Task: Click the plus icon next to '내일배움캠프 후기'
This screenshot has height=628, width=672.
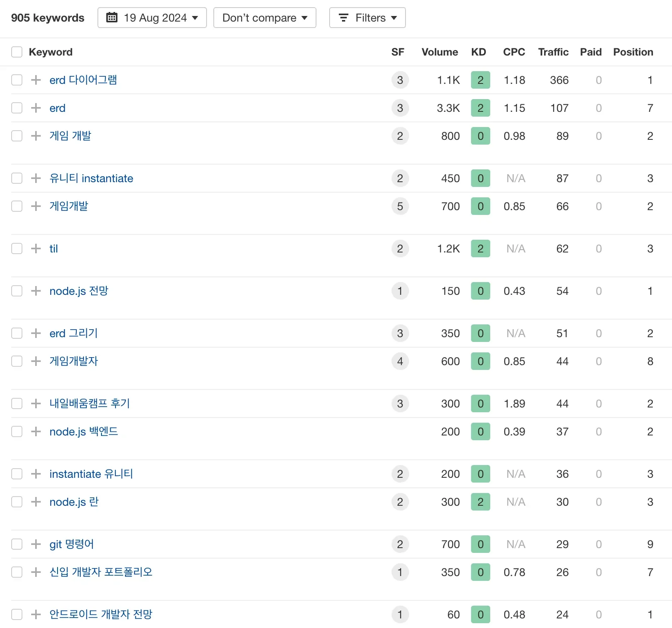Action: tap(36, 403)
